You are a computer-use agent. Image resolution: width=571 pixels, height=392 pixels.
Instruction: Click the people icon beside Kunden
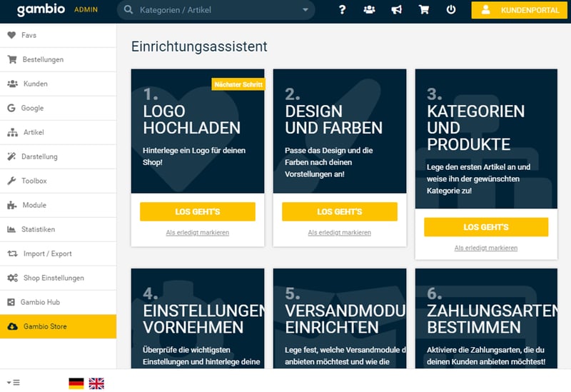12,84
